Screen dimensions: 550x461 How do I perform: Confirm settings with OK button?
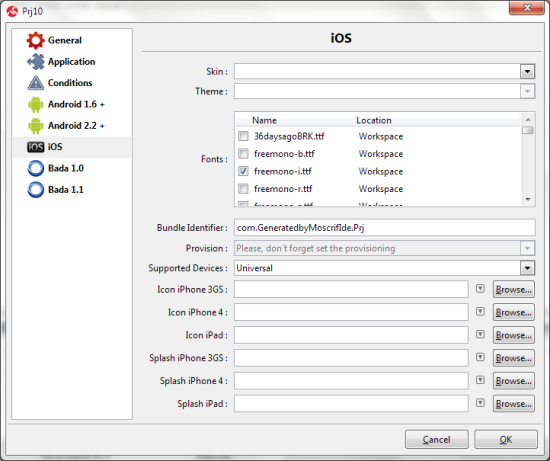click(x=506, y=440)
